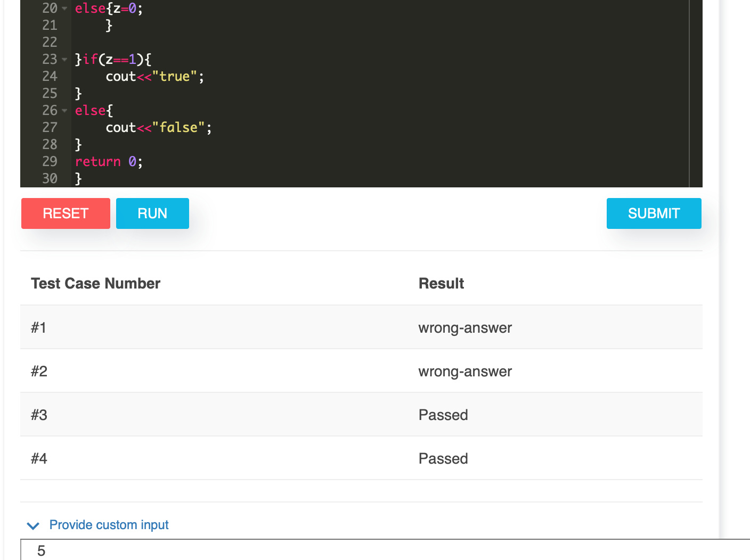Screen dimensions: 750x560
Task: Click the Passed result for test #4
Action: click(443, 458)
